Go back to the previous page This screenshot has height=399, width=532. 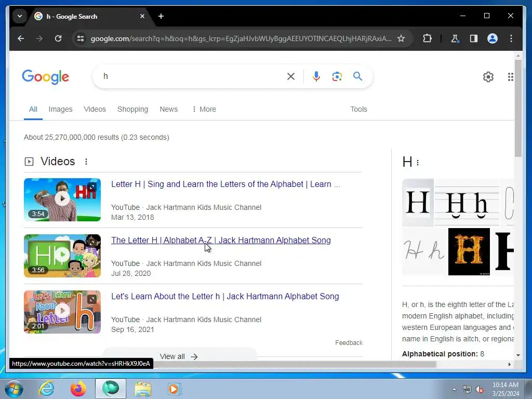pyautogui.click(x=21, y=38)
